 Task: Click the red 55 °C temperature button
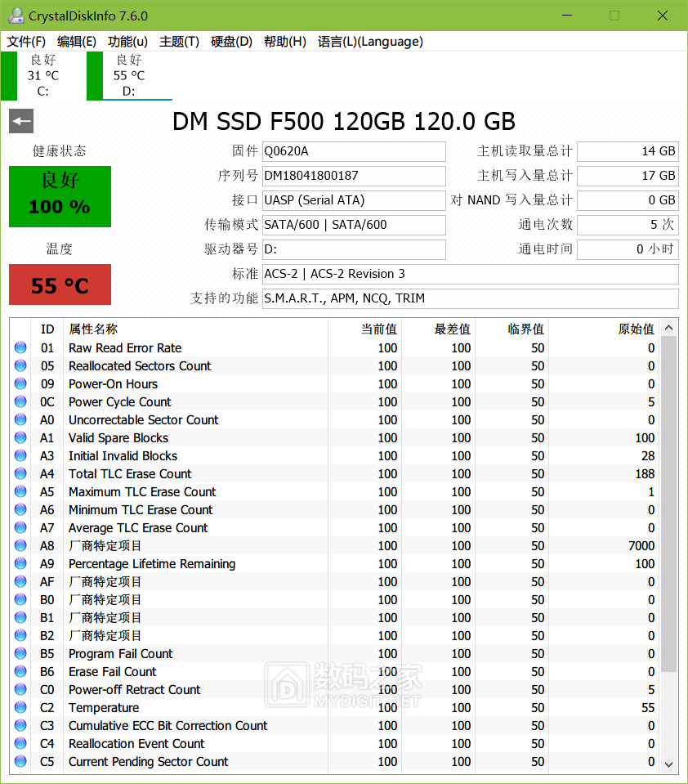(x=60, y=284)
